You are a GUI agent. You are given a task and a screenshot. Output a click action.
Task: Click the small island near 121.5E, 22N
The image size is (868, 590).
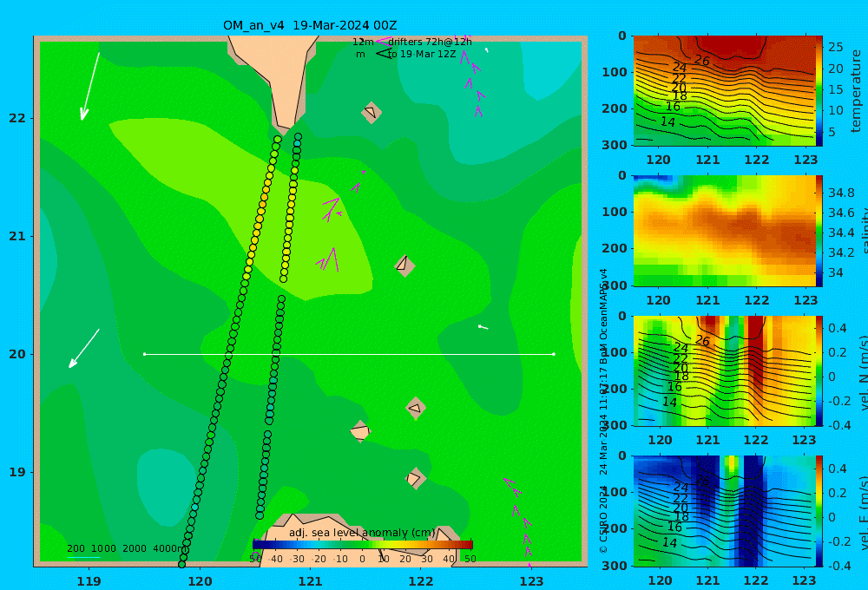[x=372, y=112]
